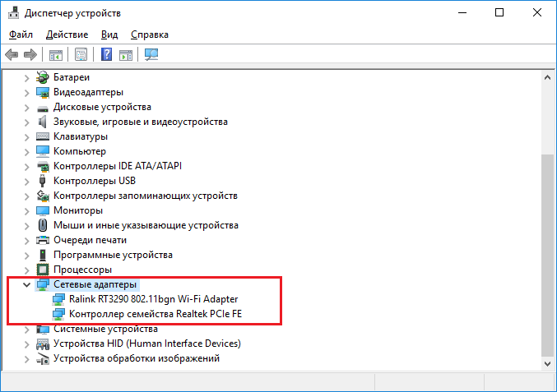Image resolution: width=557 pixels, height=392 pixels.
Task: Maximize the Диспетчер устройств window
Action: (499, 13)
